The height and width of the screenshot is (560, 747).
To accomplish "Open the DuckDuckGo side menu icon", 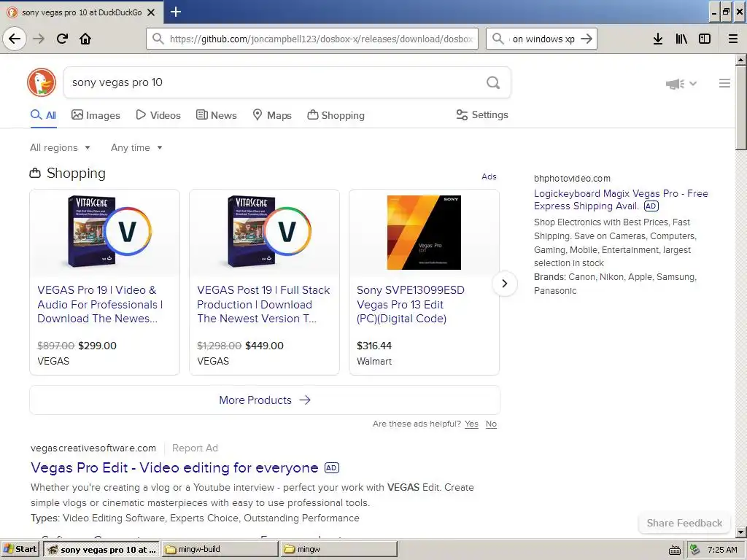I will (x=724, y=83).
